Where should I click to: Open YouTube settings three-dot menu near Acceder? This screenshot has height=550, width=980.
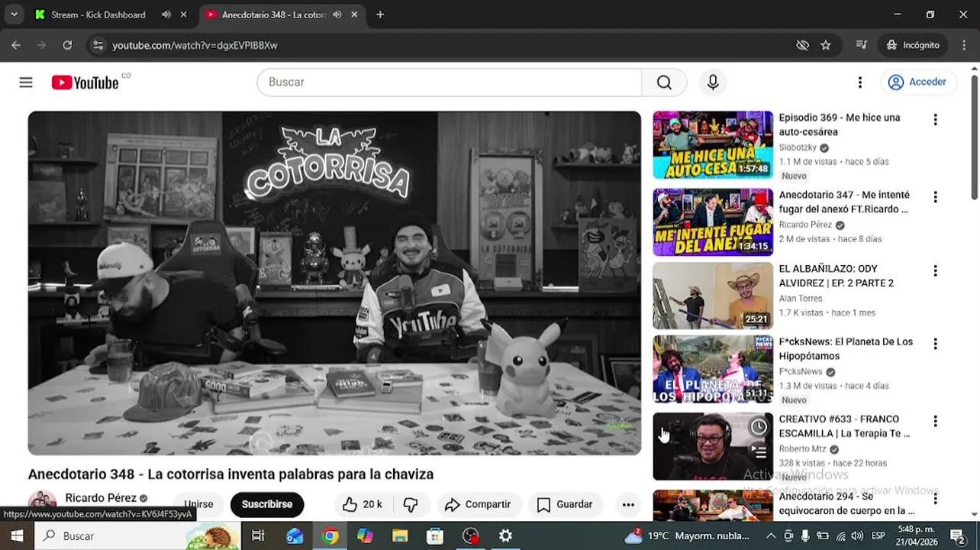click(x=860, y=82)
